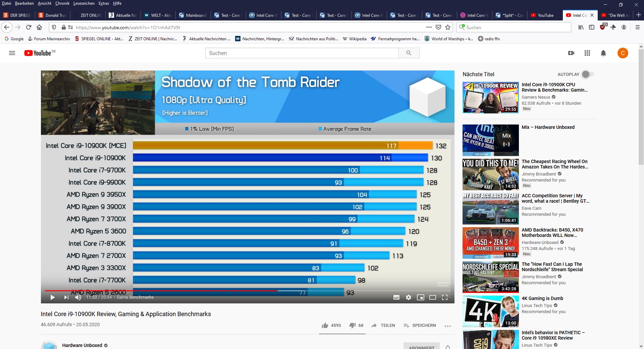Open more actions three-dot menu below video
The width and height of the screenshot is (644, 349).
coord(448,326)
